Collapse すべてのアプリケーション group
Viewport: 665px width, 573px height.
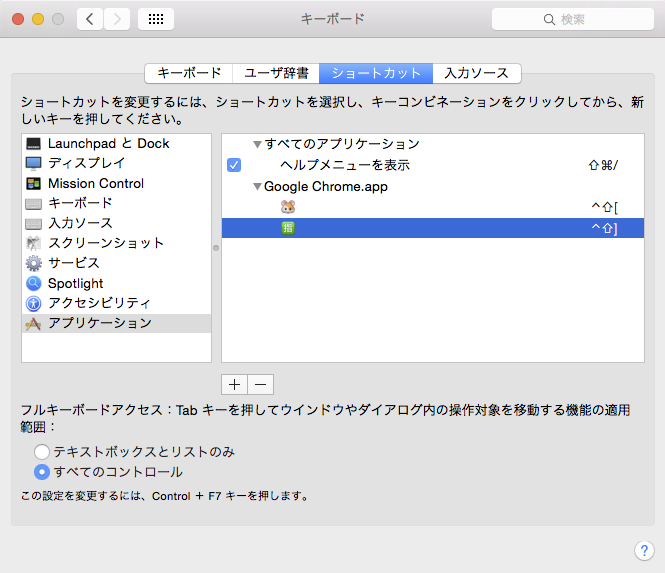(x=257, y=145)
